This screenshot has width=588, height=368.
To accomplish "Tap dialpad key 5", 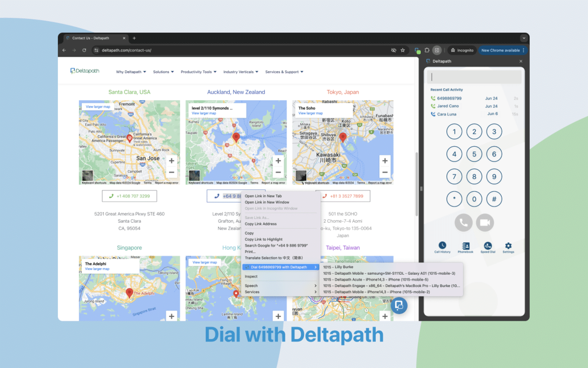I will coord(474,154).
